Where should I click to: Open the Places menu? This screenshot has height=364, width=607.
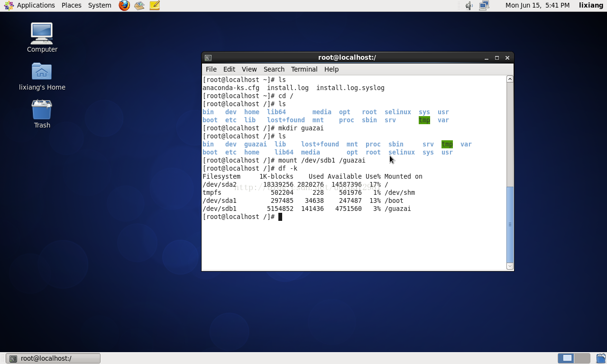click(71, 5)
